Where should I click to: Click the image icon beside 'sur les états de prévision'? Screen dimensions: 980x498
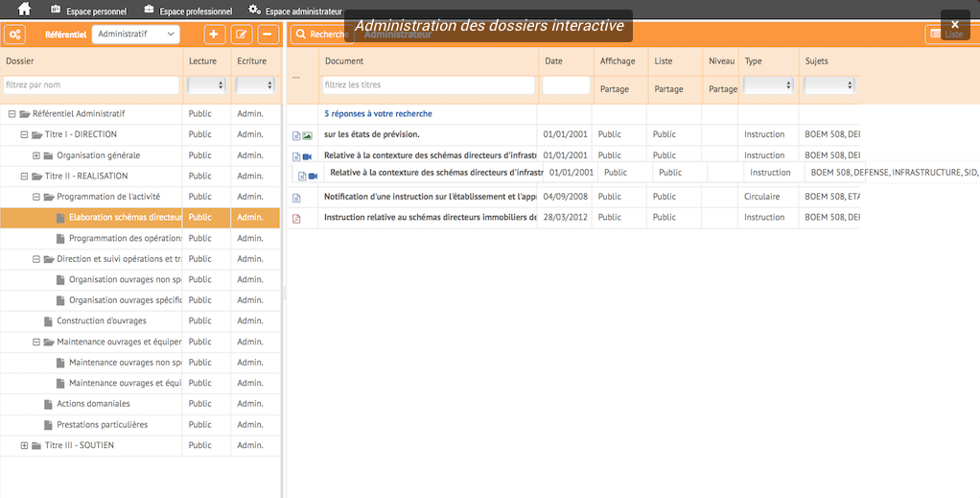click(x=307, y=135)
